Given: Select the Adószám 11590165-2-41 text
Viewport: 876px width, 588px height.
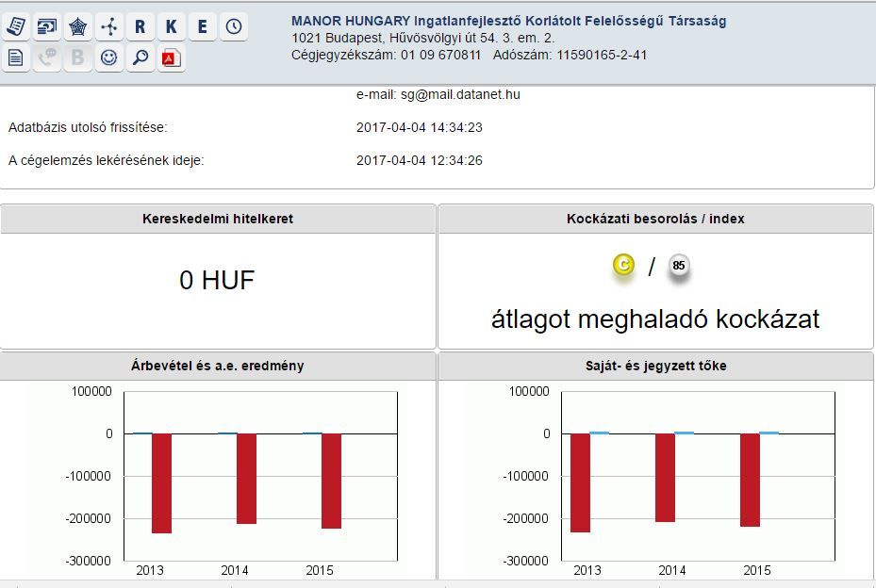Looking at the screenshot, I should (570, 55).
